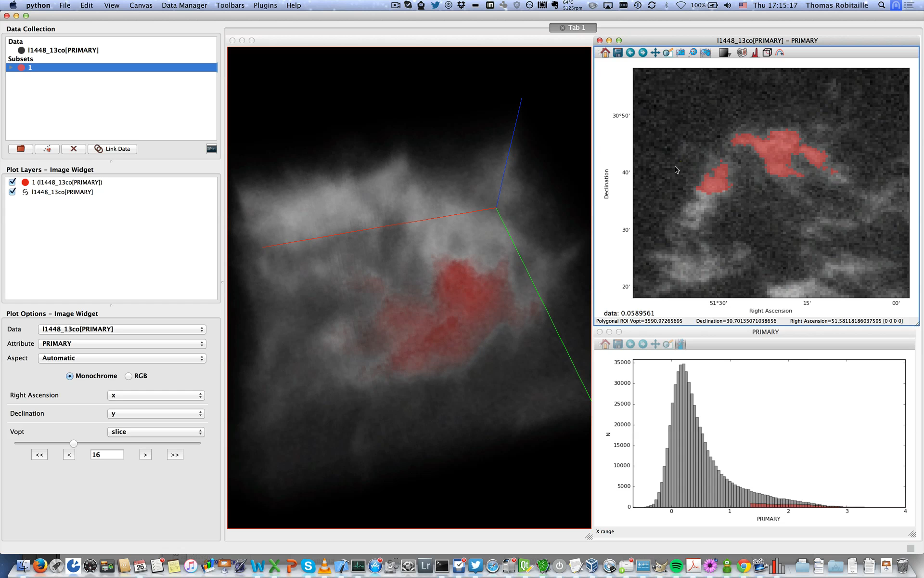Activate the X range selection tool in the histogram
The width and height of the screenshot is (924, 578).
[680, 344]
